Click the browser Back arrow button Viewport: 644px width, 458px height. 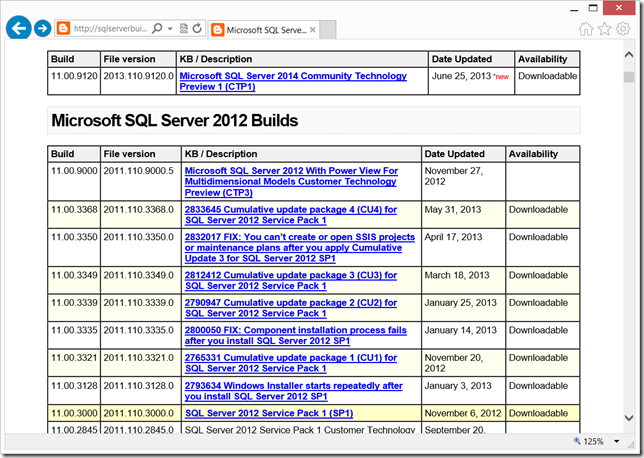coord(18,29)
